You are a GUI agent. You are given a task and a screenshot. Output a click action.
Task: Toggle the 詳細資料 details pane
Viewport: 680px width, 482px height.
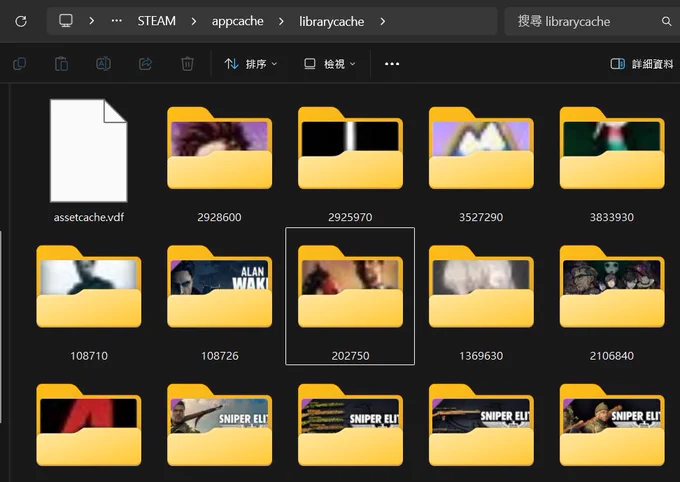click(x=641, y=64)
